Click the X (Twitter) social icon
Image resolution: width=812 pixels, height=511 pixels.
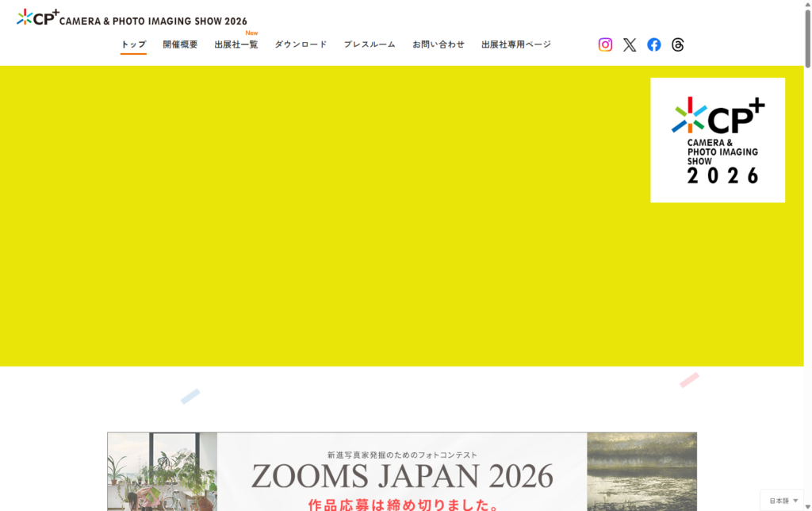click(630, 44)
